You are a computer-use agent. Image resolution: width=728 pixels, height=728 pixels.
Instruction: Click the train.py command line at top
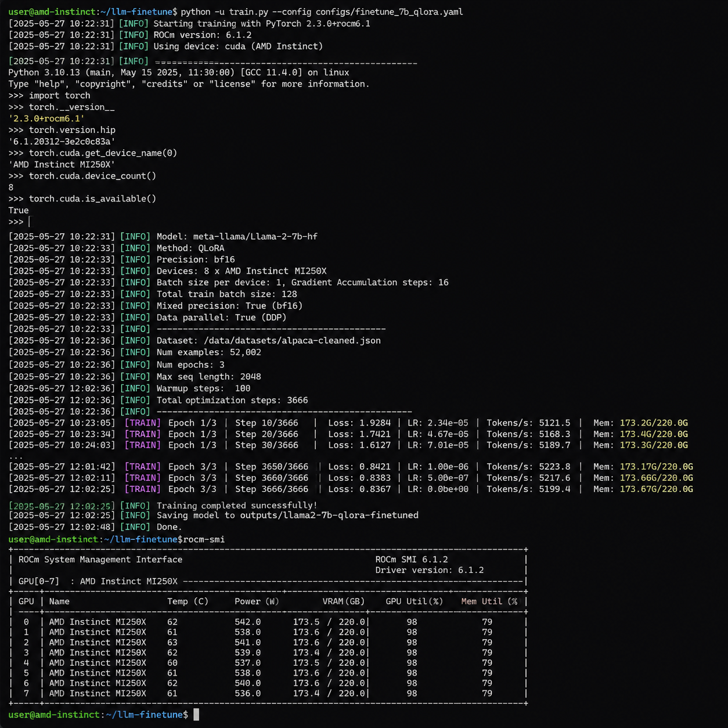236,12
